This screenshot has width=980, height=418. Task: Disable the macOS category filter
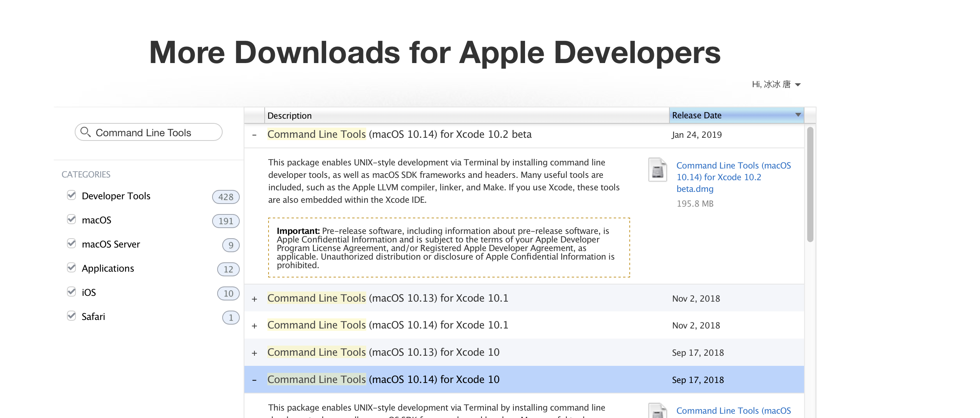[71, 220]
